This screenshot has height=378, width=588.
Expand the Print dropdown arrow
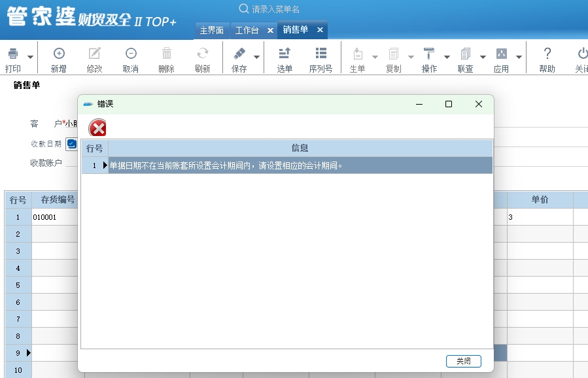(30, 58)
